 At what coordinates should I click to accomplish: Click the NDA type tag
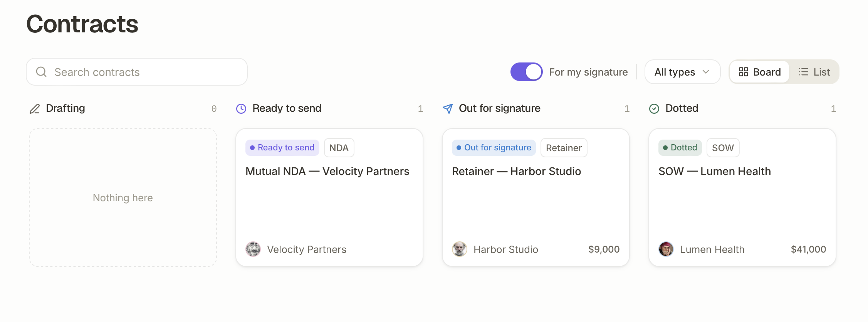tap(339, 148)
